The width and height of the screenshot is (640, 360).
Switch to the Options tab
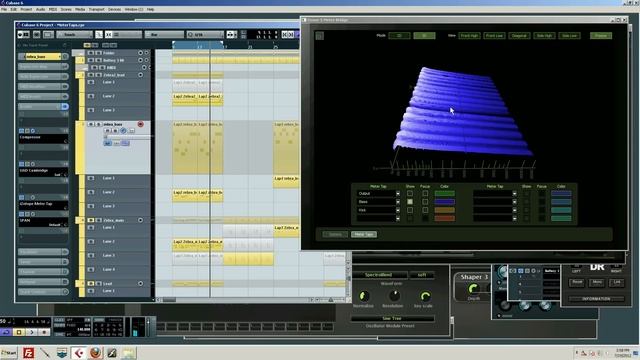(x=335, y=234)
